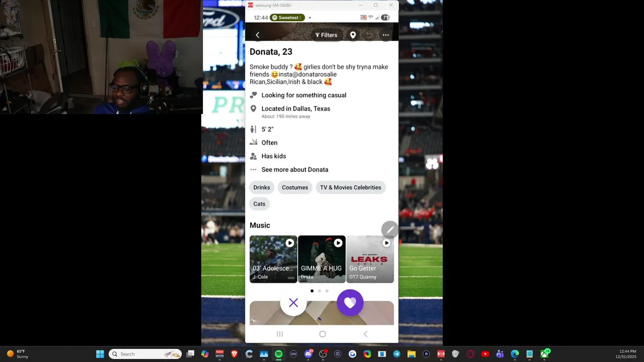Screen dimensions: 644x362
Task: Select the TV & Movies Celebrities chip
Action: coord(351,188)
